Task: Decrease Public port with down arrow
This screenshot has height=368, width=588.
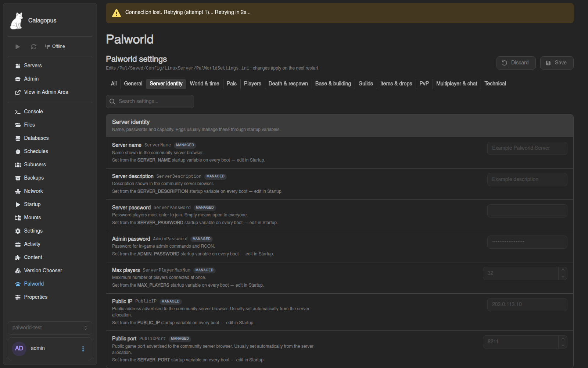Action: tap(563, 345)
